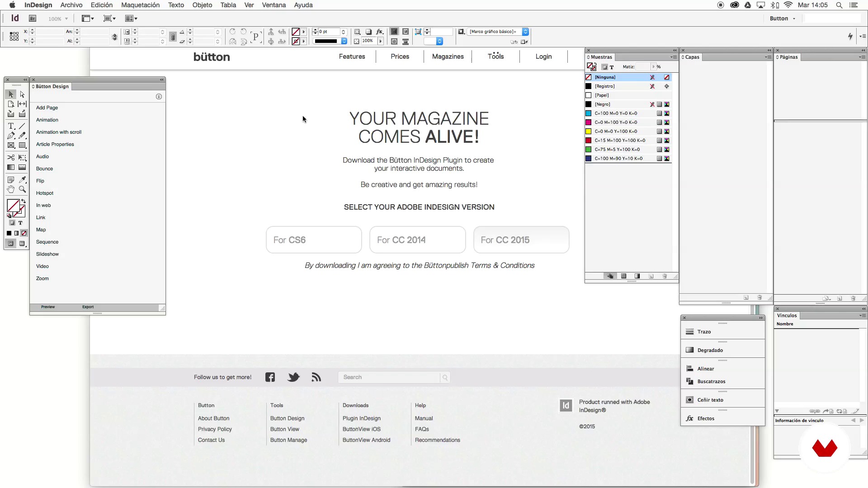Select the Free Transform tool
The height and width of the screenshot is (488, 868).
click(22, 157)
